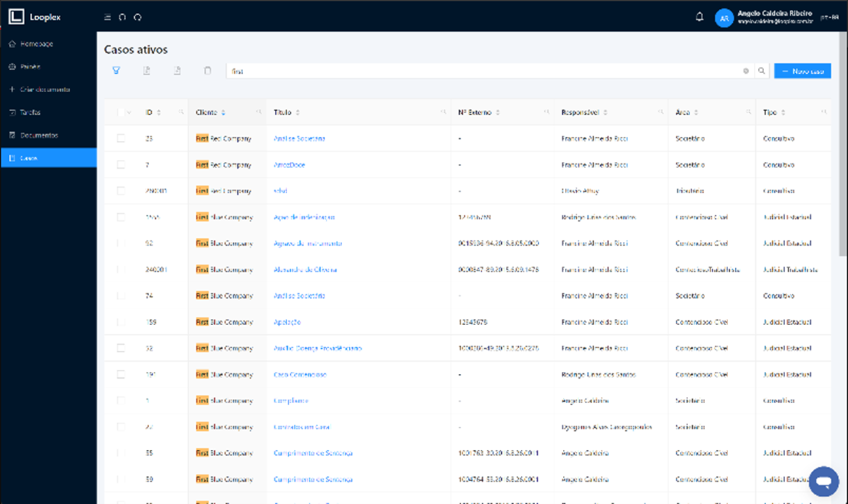Go to Homepage in the sidebar
848x504 pixels.
(x=48, y=44)
